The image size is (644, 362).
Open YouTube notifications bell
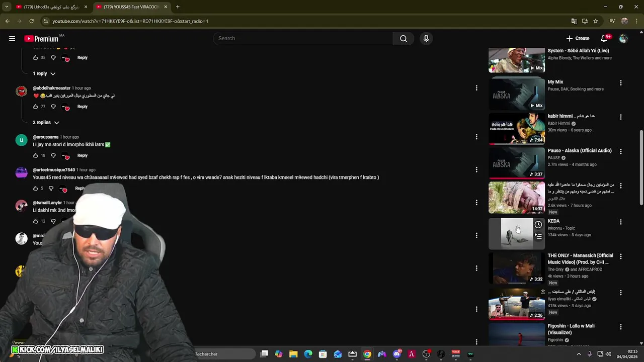[x=605, y=38]
